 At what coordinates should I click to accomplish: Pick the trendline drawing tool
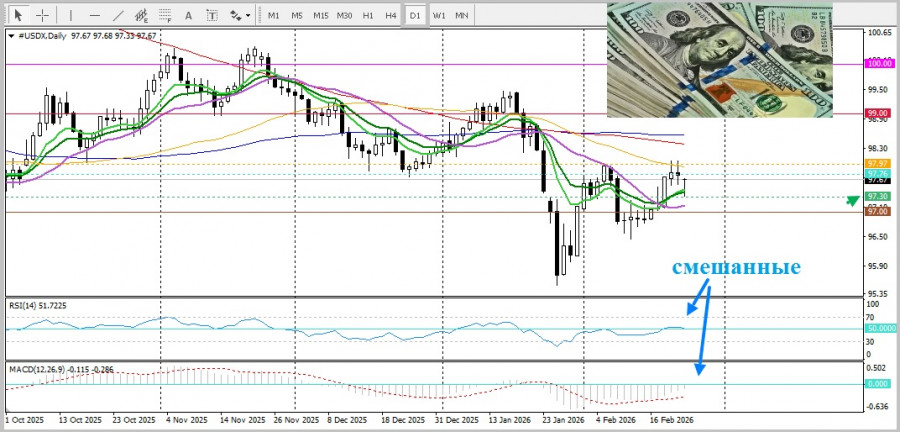[119, 15]
